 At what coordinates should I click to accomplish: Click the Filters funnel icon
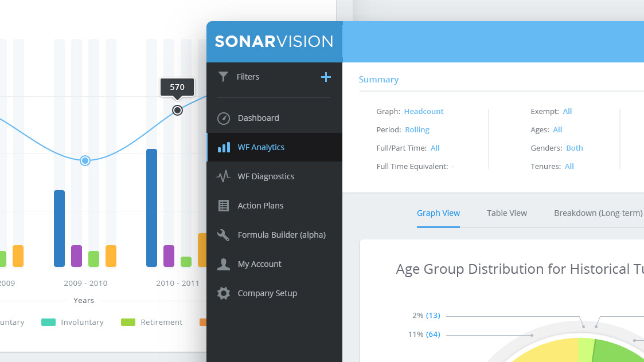tap(223, 77)
